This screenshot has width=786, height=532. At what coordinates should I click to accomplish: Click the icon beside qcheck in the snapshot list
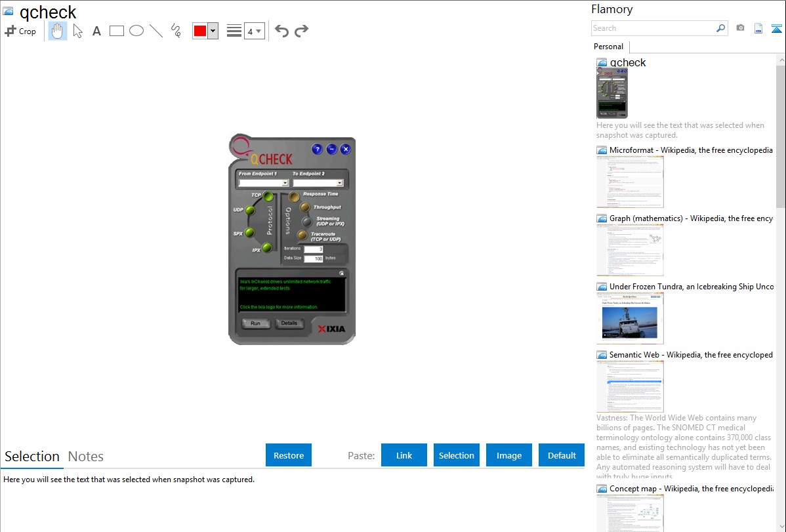602,63
